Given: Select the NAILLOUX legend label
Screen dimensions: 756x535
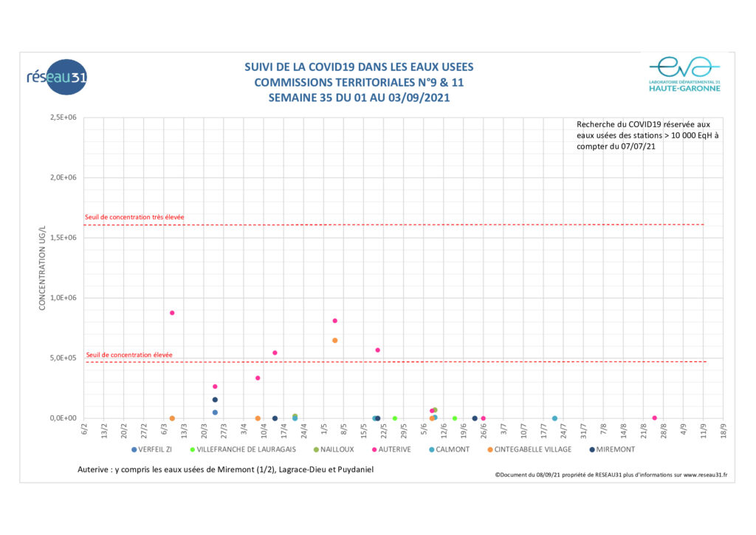Looking at the screenshot, I should tap(337, 449).
